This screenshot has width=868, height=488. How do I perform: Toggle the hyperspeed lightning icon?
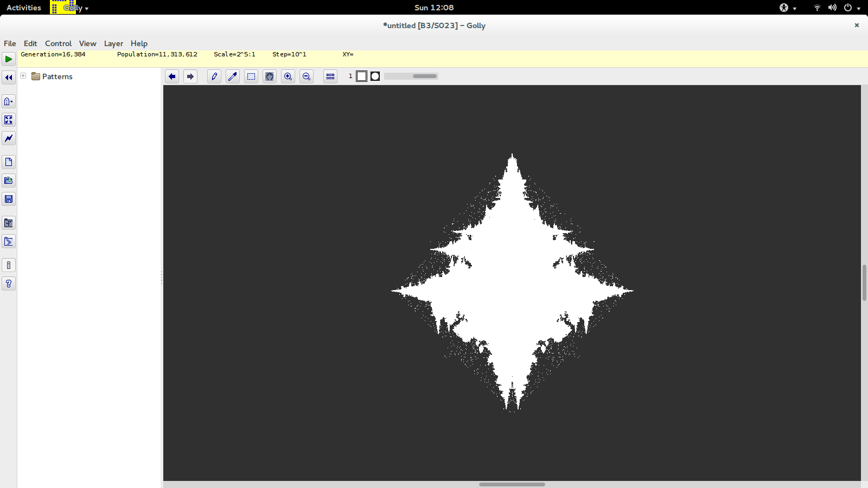point(9,138)
